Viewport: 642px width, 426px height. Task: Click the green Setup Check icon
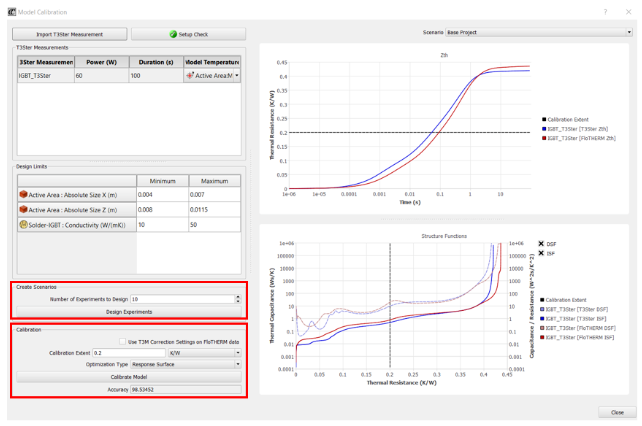point(173,34)
